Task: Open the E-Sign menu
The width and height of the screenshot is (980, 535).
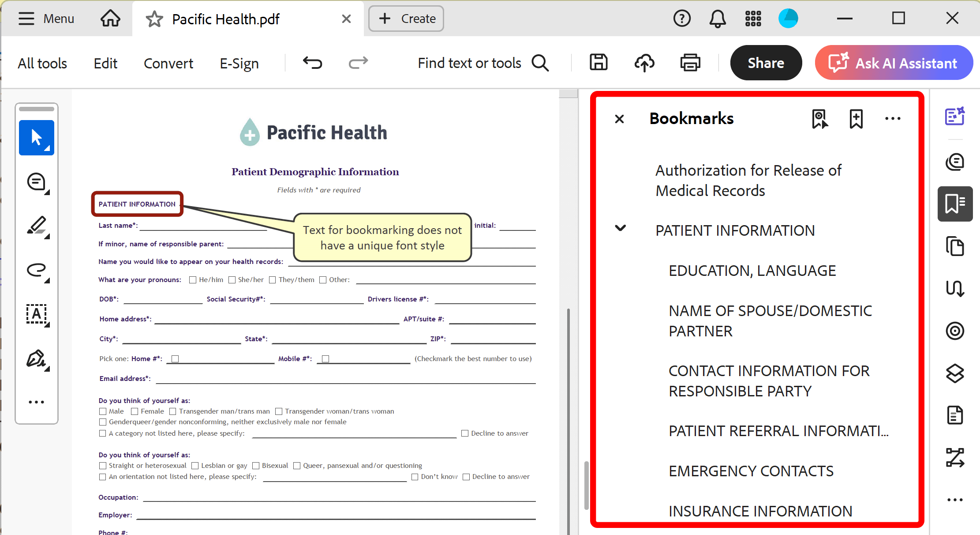Action: (x=239, y=64)
